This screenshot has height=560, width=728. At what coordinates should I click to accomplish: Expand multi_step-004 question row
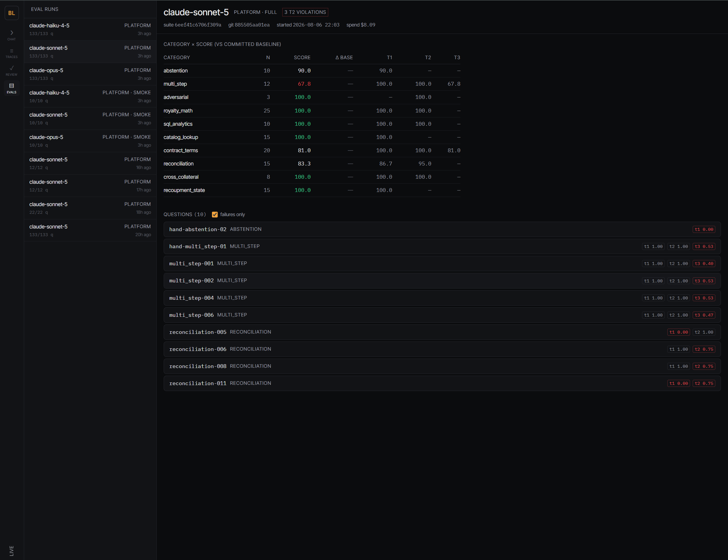(x=442, y=298)
